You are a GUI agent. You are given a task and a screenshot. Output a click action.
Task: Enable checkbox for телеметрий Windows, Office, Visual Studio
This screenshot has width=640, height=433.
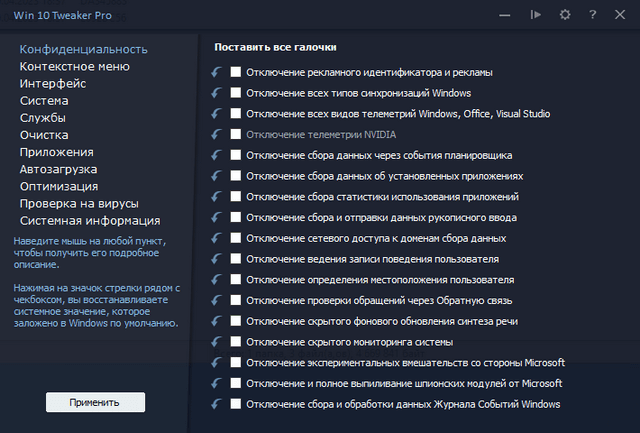click(x=236, y=114)
